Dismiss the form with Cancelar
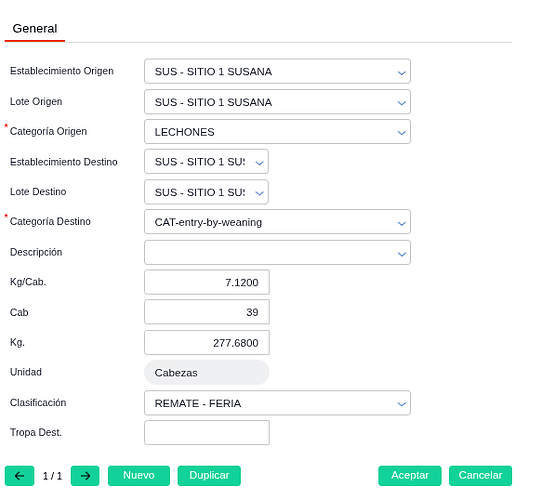The height and width of the screenshot is (500, 554). 481,476
